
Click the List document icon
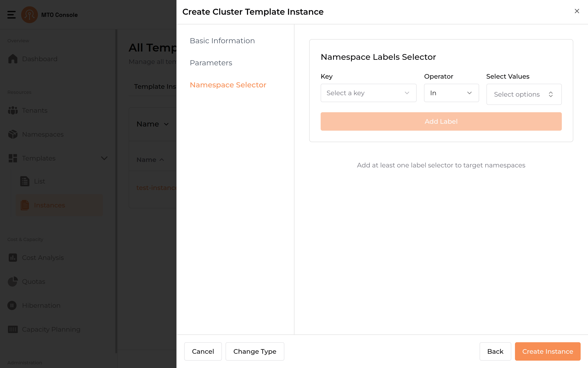tap(25, 181)
